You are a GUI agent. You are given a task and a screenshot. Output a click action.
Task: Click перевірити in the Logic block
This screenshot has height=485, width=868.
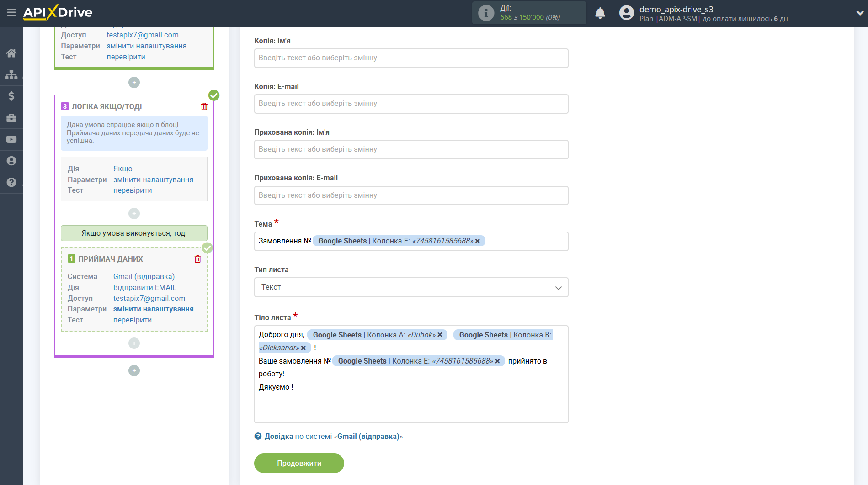pyautogui.click(x=133, y=190)
